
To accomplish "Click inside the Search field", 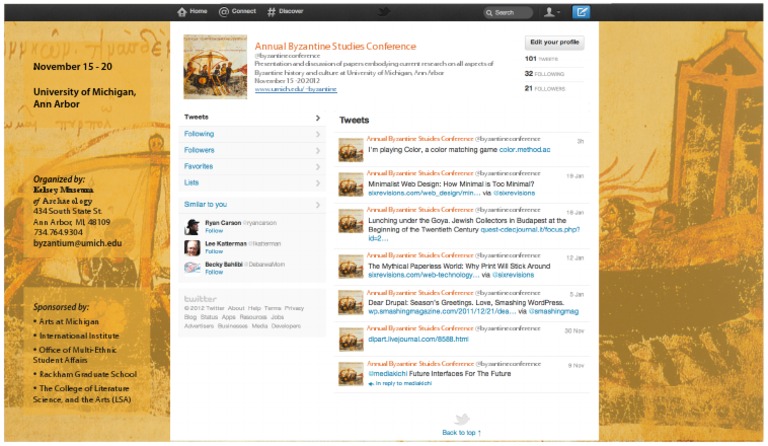I will coord(508,13).
